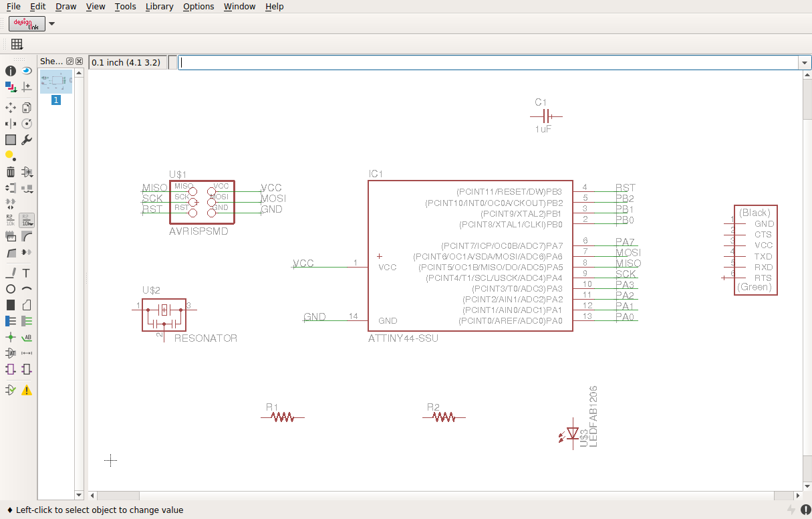Viewport: 812px width, 519px height.
Task: Click the ATTINY44-SSU value label
Action: pyautogui.click(x=403, y=338)
